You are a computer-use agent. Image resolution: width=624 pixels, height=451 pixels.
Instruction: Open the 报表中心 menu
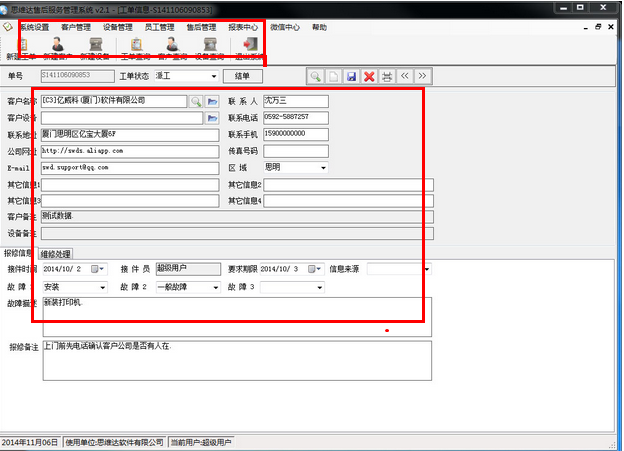click(243, 27)
